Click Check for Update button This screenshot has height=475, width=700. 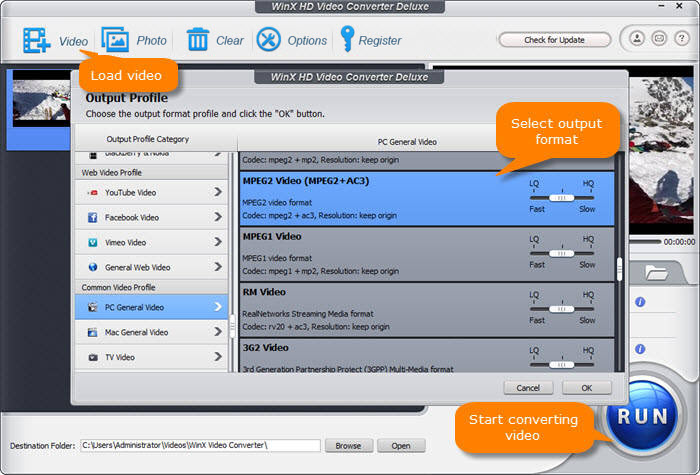[x=554, y=40]
